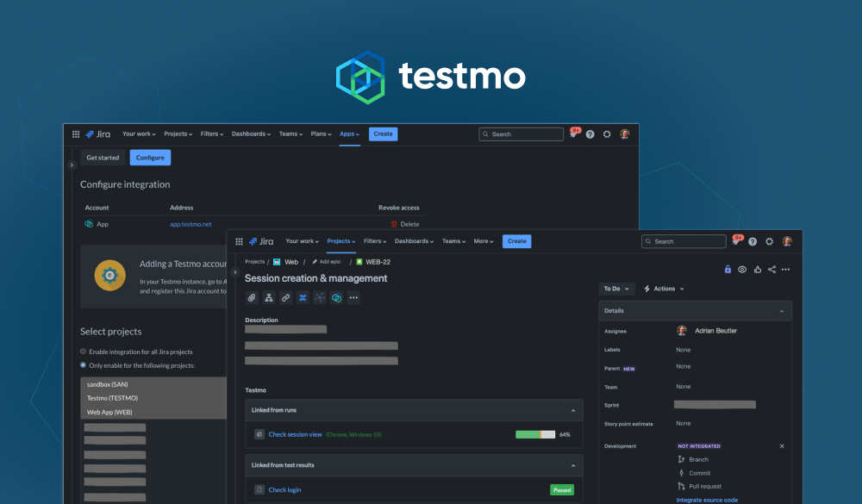Expand the sidebar in the front Jira window
The image size is (862, 504).
coord(234,272)
